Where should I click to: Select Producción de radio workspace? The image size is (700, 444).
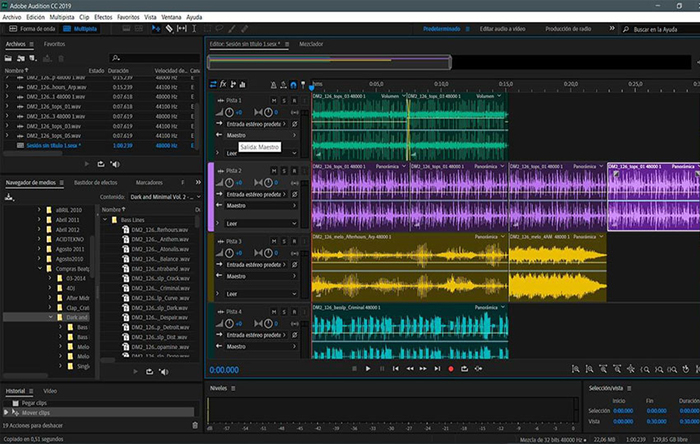tap(568, 29)
